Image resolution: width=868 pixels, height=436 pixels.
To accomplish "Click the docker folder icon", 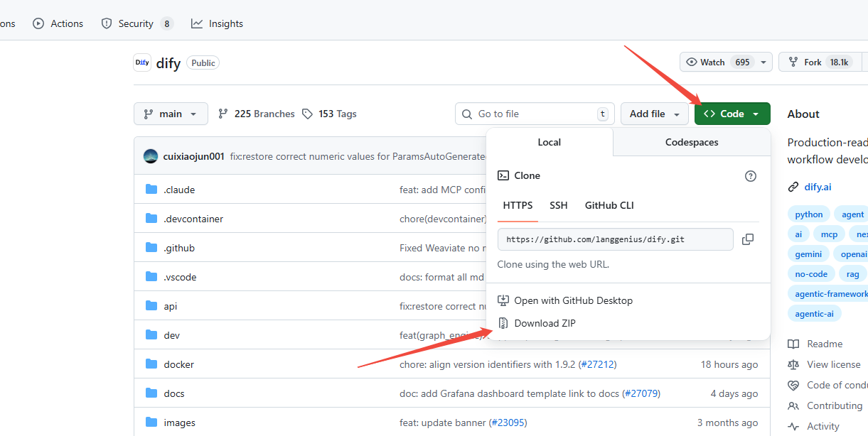I will point(151,364).
